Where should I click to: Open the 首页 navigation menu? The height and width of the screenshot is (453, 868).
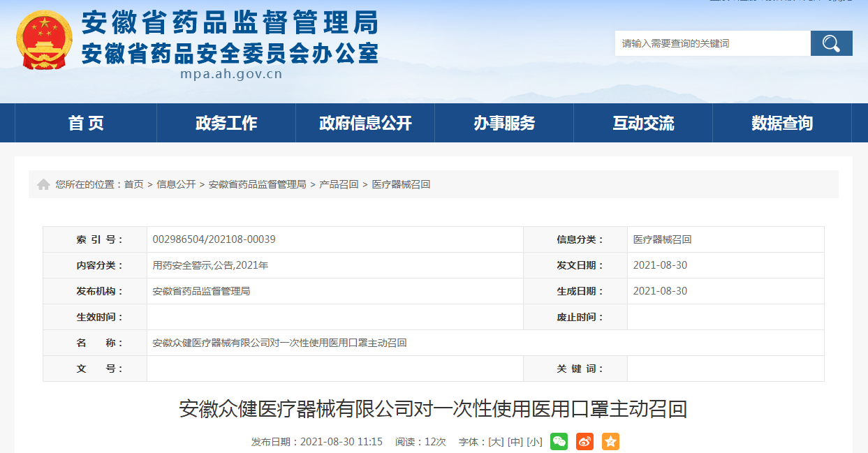click(x=86, y=123)
